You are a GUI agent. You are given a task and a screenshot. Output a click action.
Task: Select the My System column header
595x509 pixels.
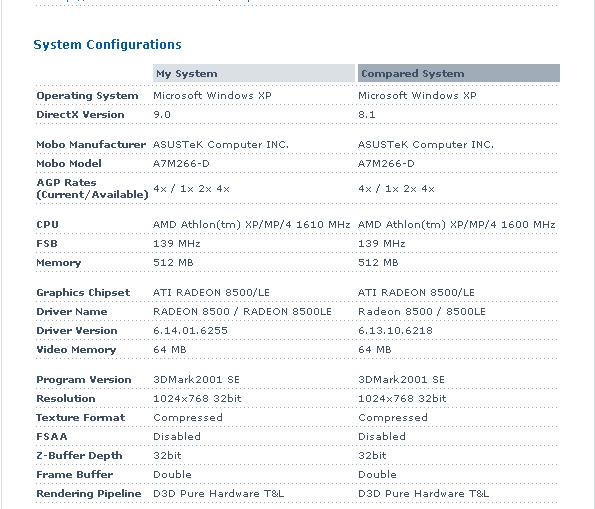coord(254,73)
